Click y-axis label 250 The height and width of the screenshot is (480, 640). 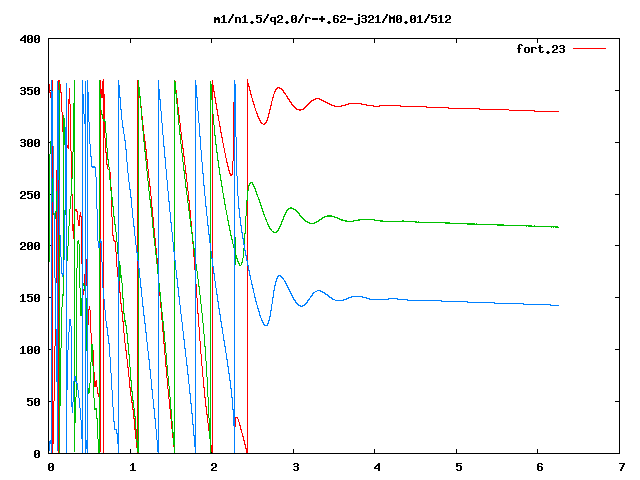tap(30, 195)
